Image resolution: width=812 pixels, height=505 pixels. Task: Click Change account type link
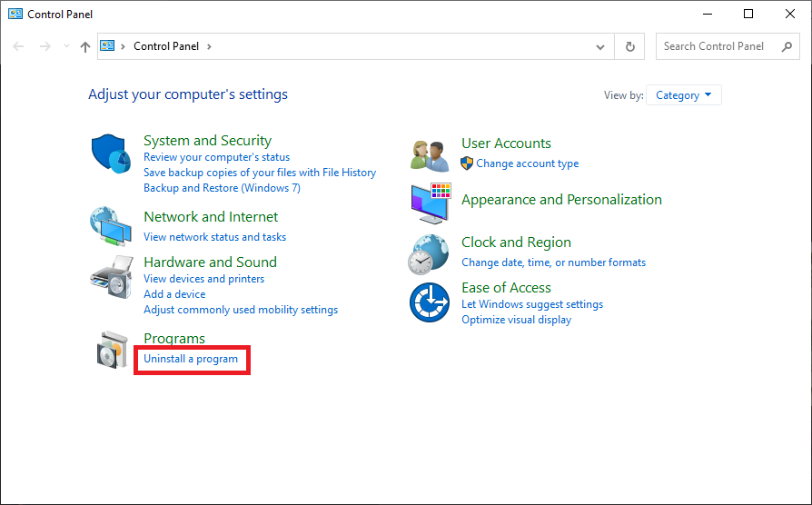click(x=527, y=163)
